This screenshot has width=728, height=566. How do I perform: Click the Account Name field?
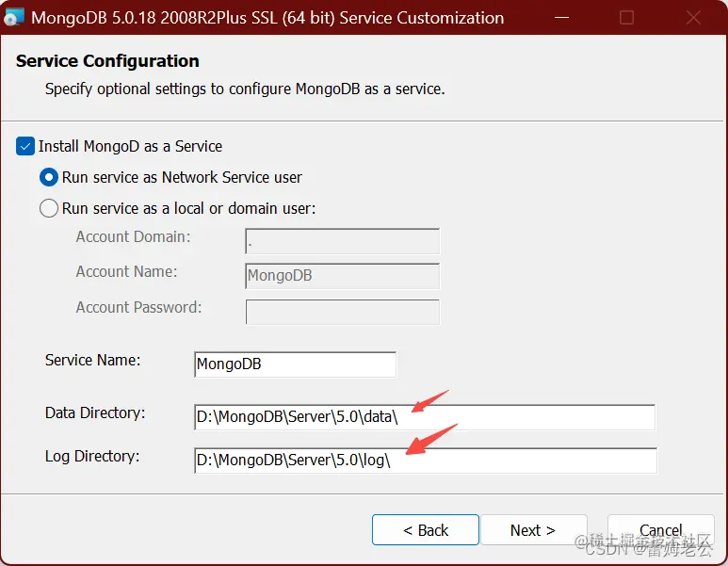(342, 276)
